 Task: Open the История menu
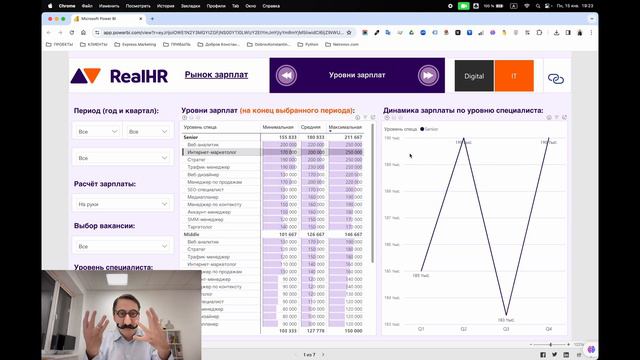[166, 6]
